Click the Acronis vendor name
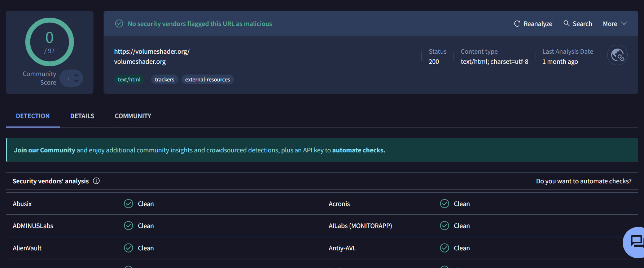 click(339, 204)
